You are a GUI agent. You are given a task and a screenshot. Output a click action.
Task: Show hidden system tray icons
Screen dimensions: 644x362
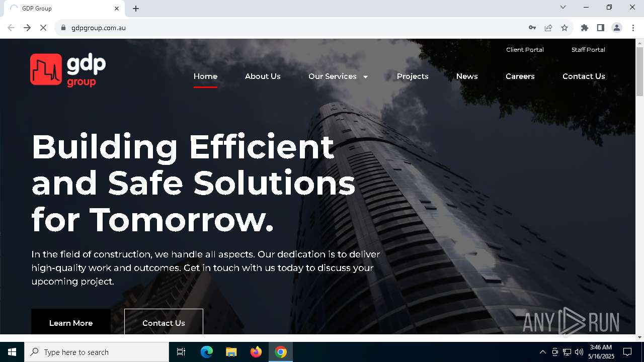[542, 352]
